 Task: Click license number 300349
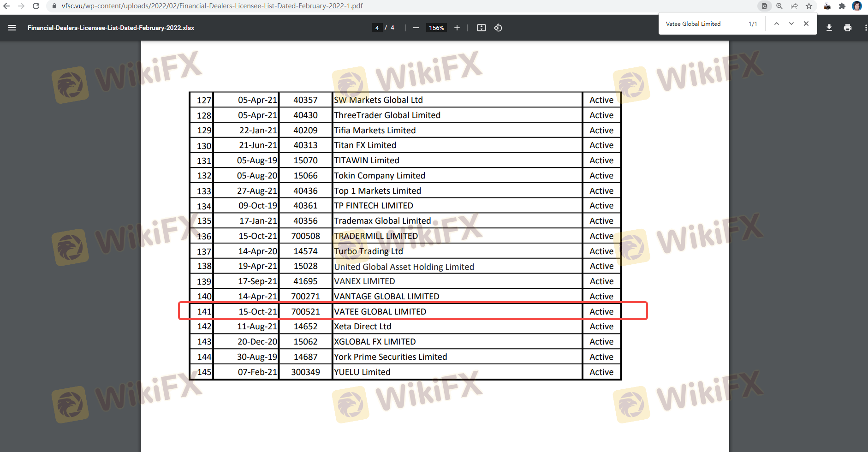(305, 372)
